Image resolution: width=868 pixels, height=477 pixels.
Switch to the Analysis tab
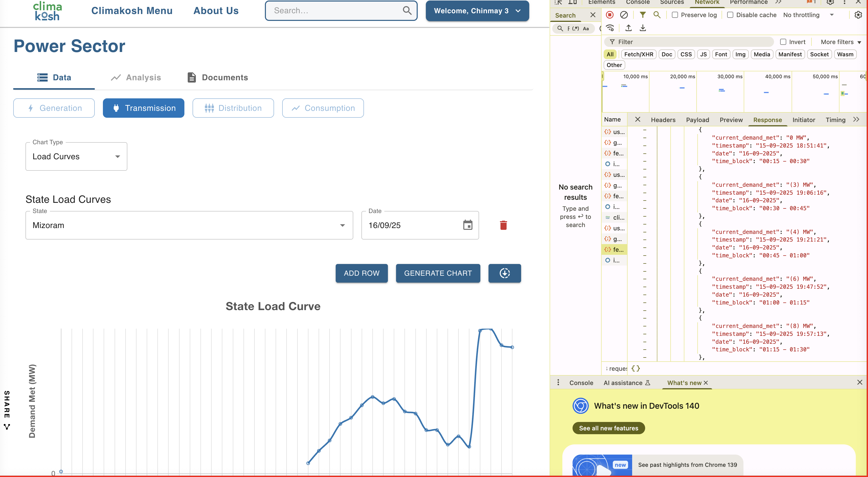click(136, 77)
